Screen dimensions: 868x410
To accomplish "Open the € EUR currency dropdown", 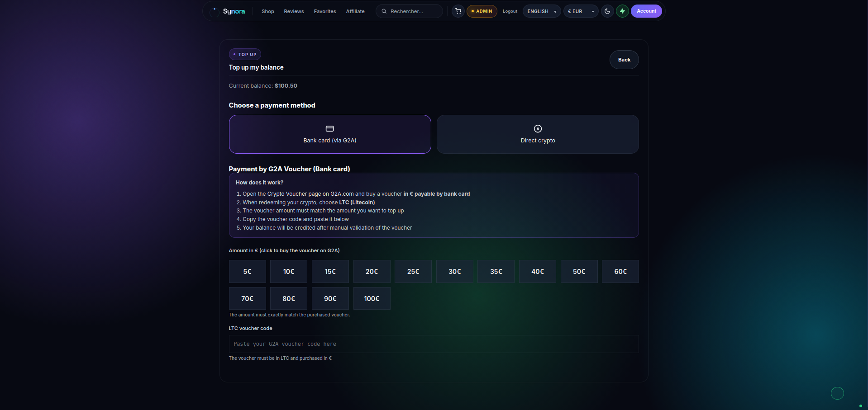I will coord(581,11).
